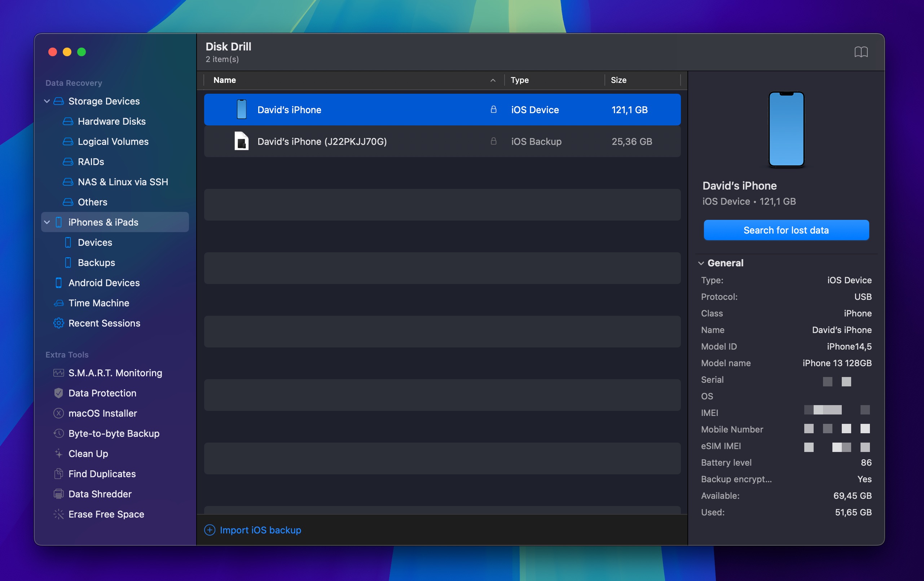Import an iOS backup
Viewport: 924px width, 581px height.
[260, 530]
